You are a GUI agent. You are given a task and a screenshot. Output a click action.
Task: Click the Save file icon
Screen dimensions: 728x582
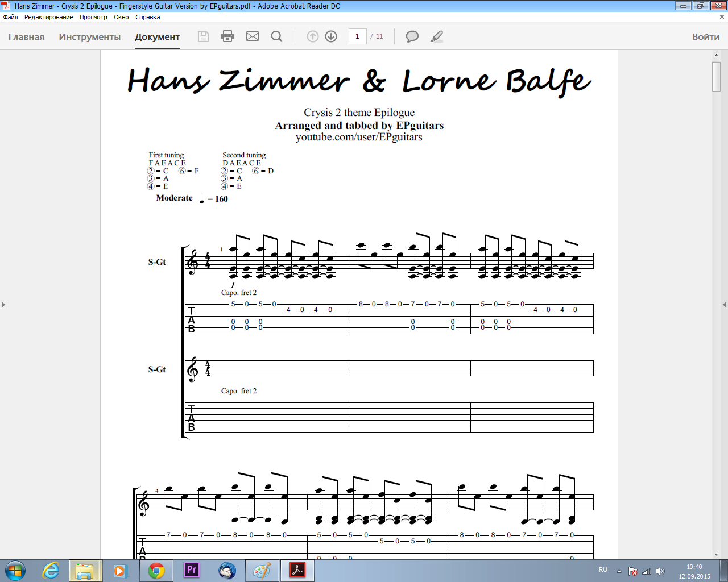(x=204, y=36)
